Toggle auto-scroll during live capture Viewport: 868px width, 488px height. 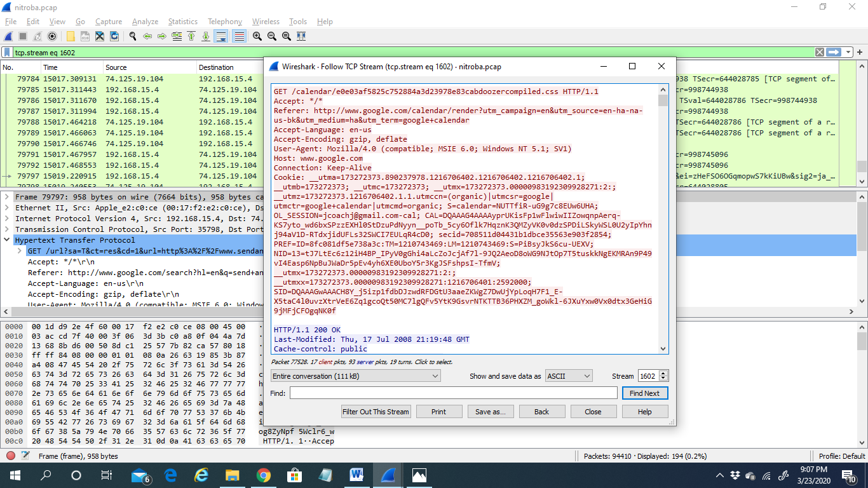point(220,36)
